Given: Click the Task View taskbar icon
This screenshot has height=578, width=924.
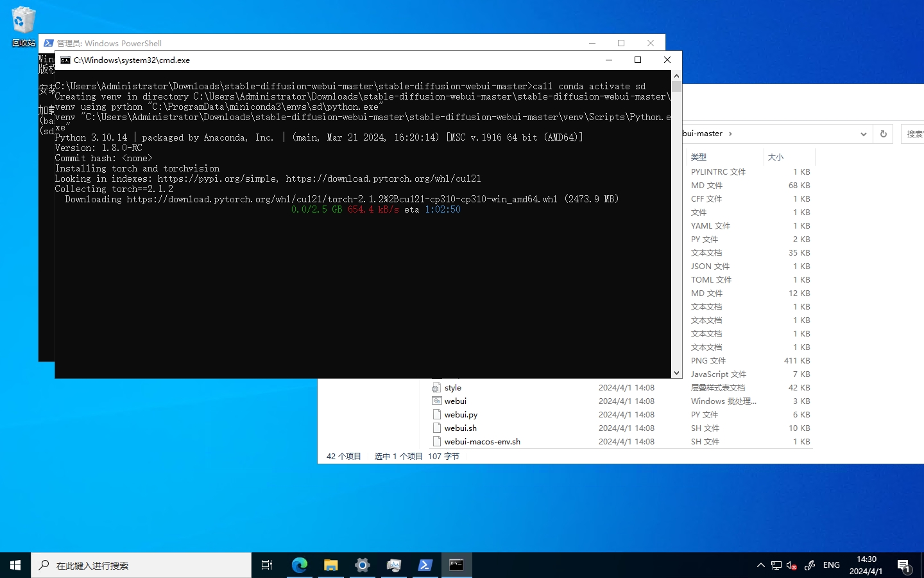Looking at the screenshot, I should [267, 565].
